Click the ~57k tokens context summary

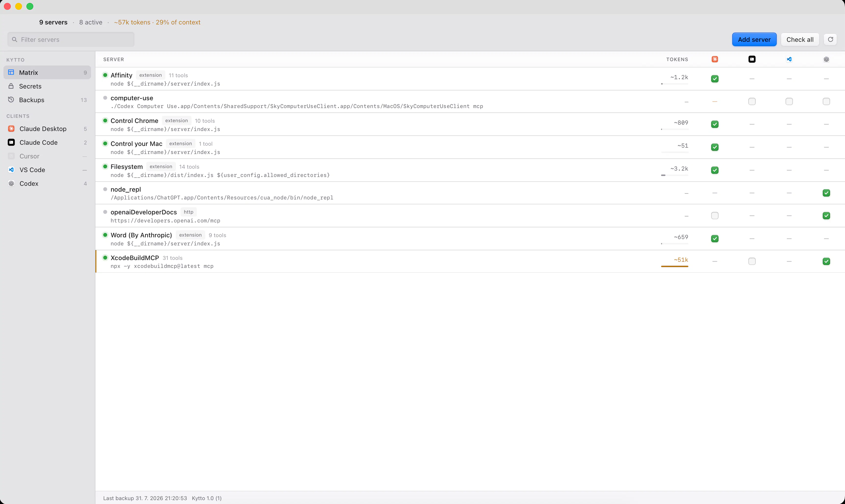coord(157,22)
